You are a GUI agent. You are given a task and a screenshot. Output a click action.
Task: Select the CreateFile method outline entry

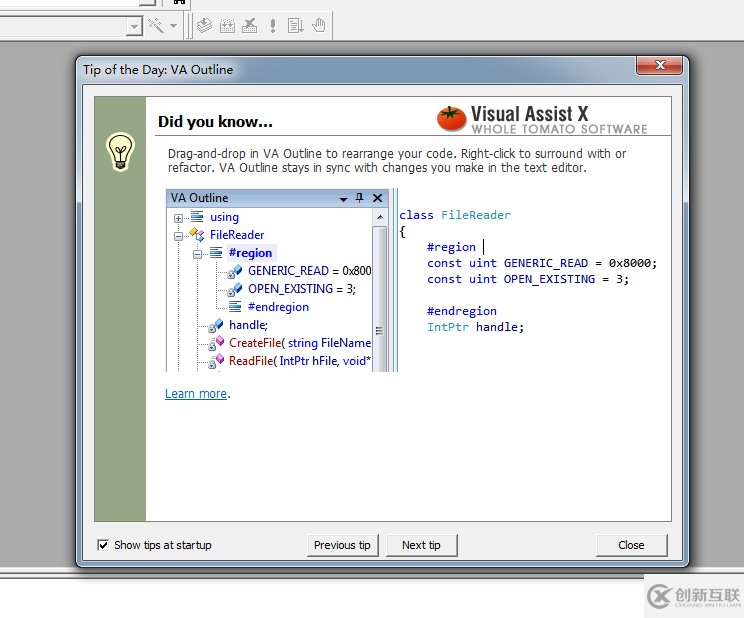point(300,343)
